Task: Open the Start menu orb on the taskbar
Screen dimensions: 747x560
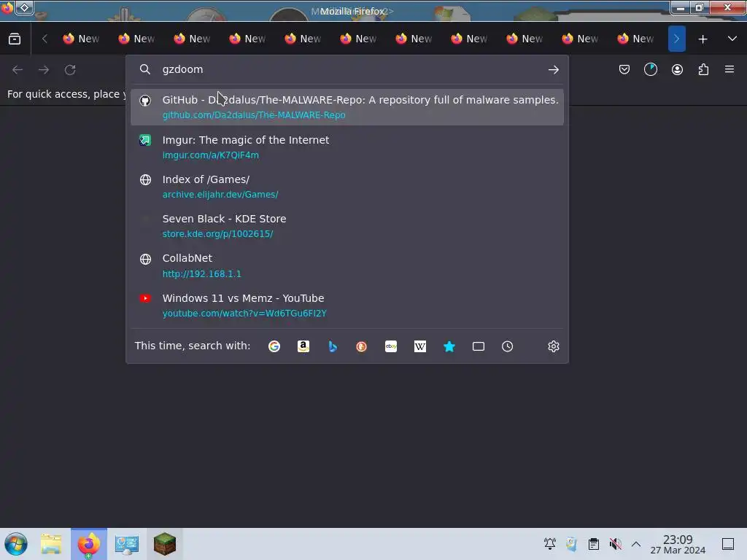Action: pyautogui.click(x=16, y=544)
